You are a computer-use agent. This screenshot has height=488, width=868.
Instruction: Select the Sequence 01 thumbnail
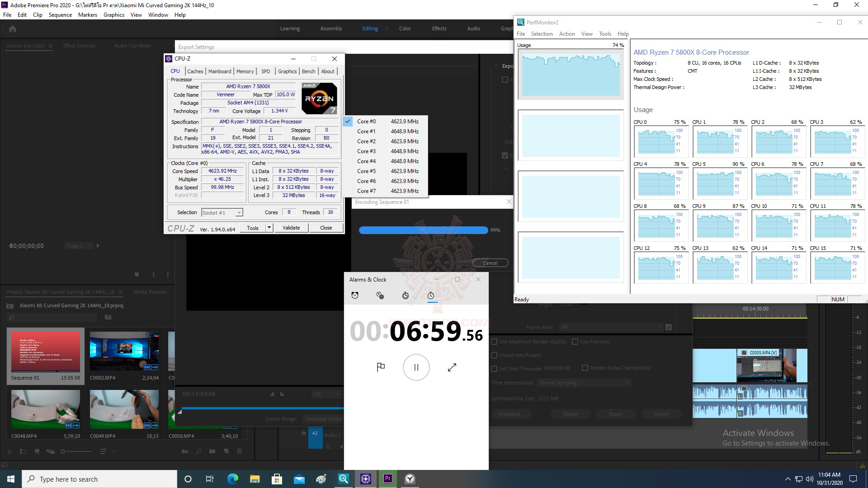46,352
